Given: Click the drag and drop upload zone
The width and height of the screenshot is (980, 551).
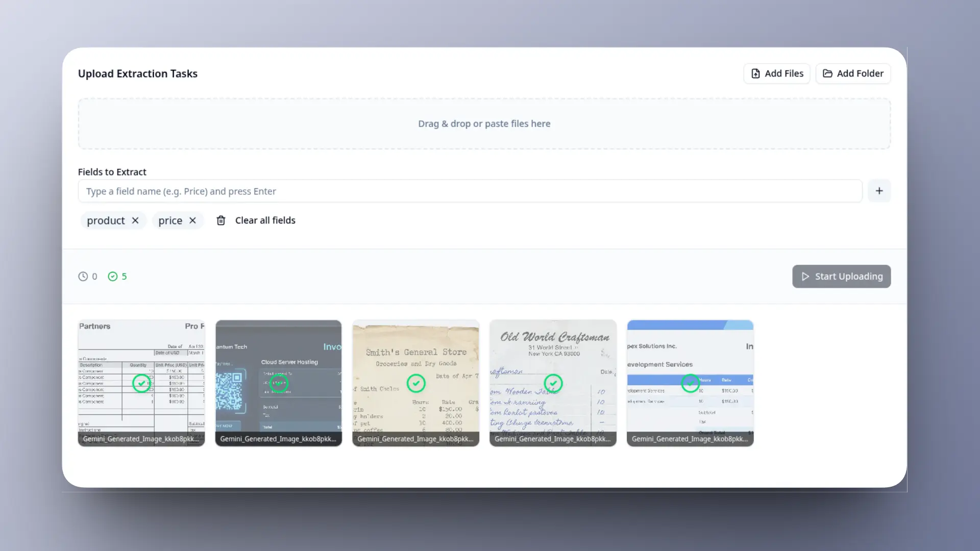Looking at the screenshot, I should coord(484,124).
